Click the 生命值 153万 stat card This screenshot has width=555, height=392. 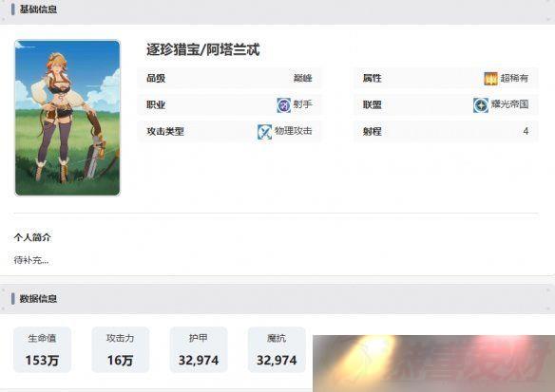click(x=42, y=349)
